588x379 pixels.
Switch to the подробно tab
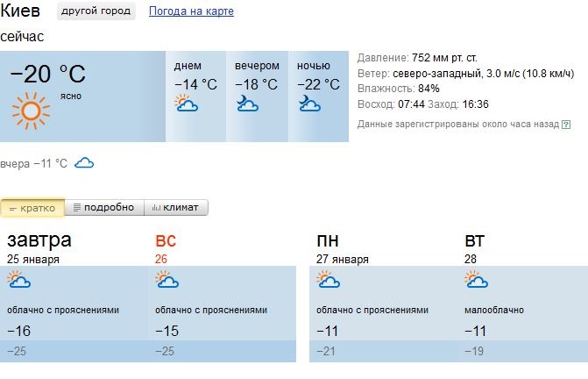tap(104, 208)
